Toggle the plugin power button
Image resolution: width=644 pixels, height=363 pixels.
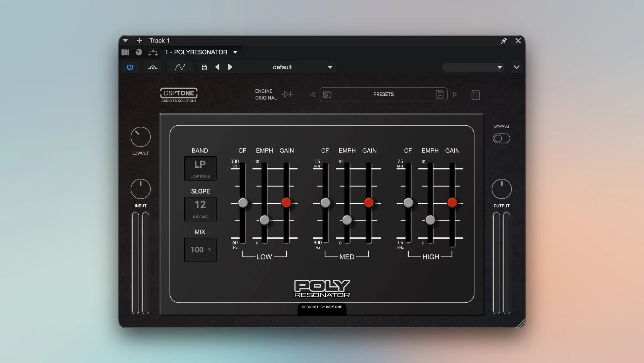(130, 67)
